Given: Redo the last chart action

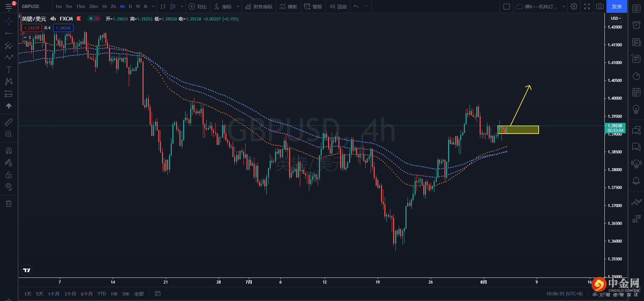Looking at the screenshot, I should click(x=366, y=6).
